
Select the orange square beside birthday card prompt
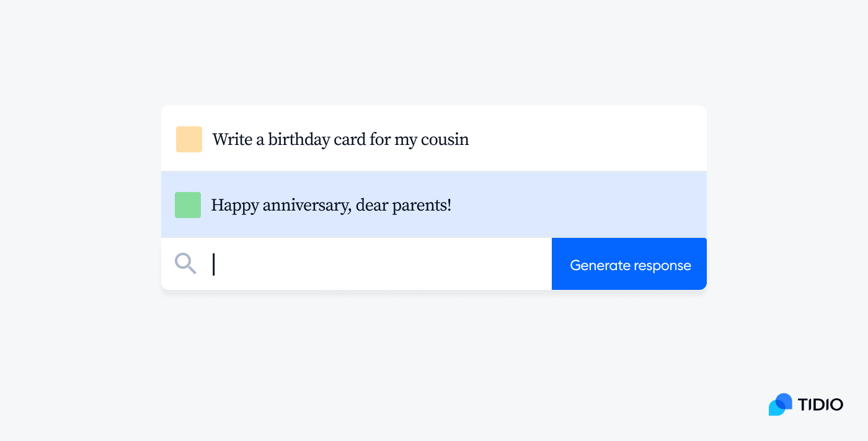[189, 139]
